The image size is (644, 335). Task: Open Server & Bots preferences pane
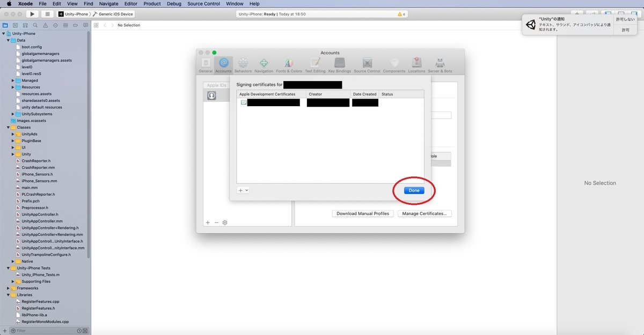point(440,65)
